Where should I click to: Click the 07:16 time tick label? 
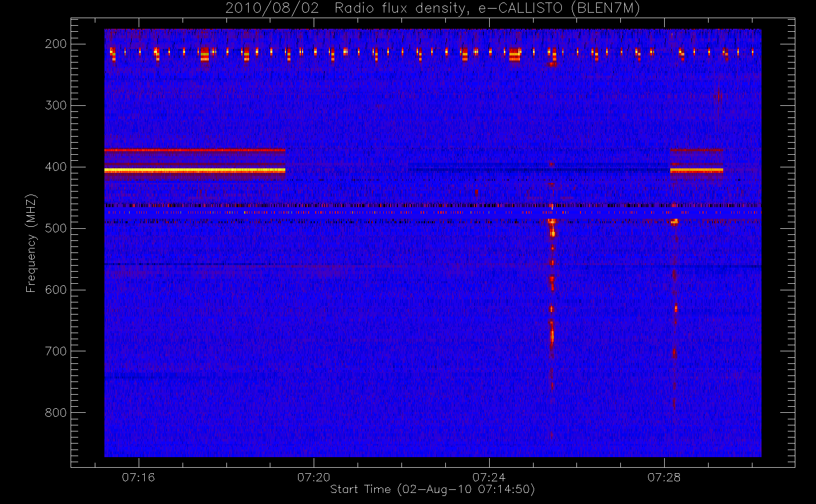click(139, 477)
